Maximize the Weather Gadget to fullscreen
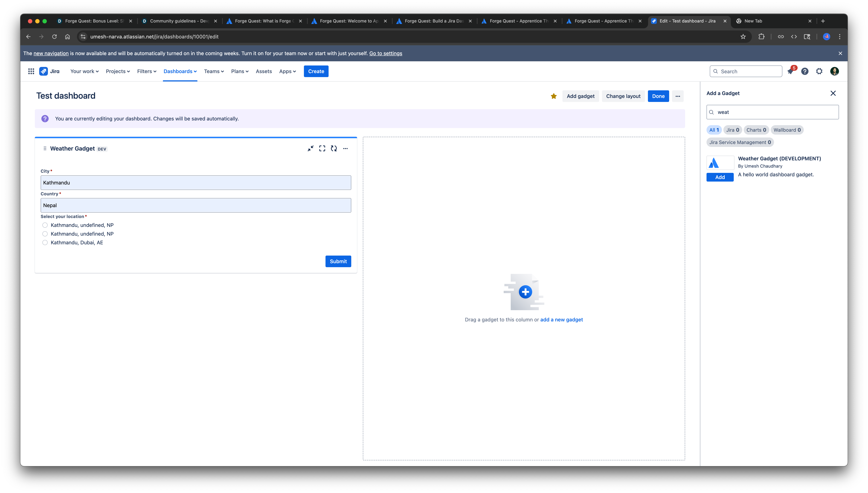This screenshot has width=868, height=493. point(322,148)
